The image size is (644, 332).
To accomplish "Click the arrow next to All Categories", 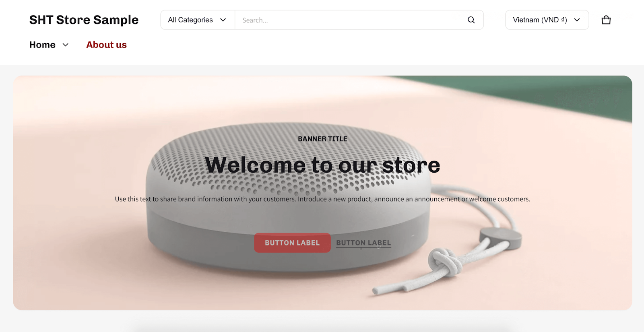I will [x=223, y=20].
